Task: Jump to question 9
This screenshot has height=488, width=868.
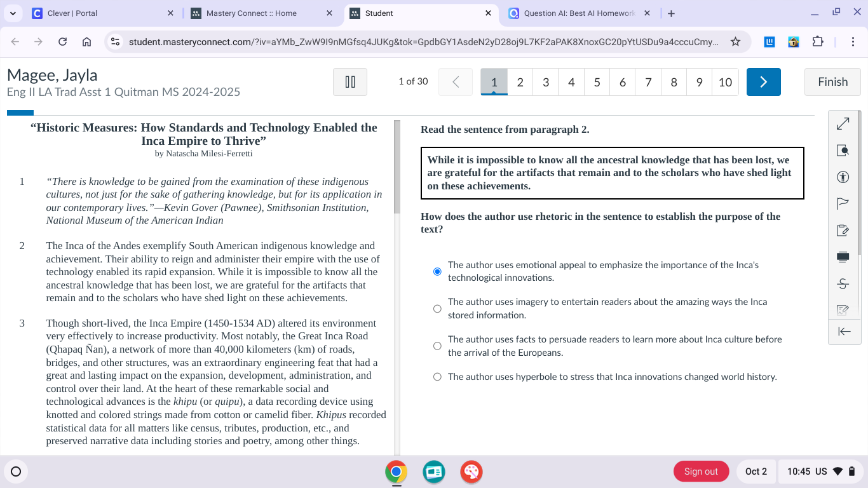Action: pyautogui.click(x=699, y=82)
